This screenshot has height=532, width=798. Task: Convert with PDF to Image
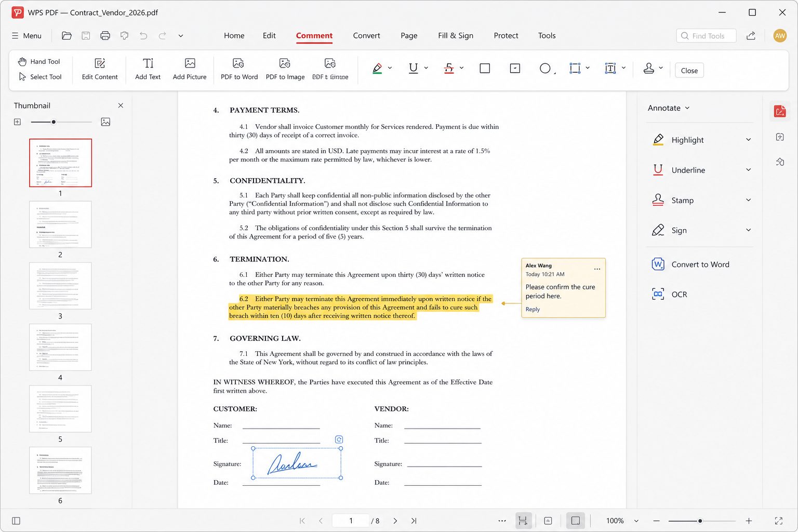click(285, 70)
